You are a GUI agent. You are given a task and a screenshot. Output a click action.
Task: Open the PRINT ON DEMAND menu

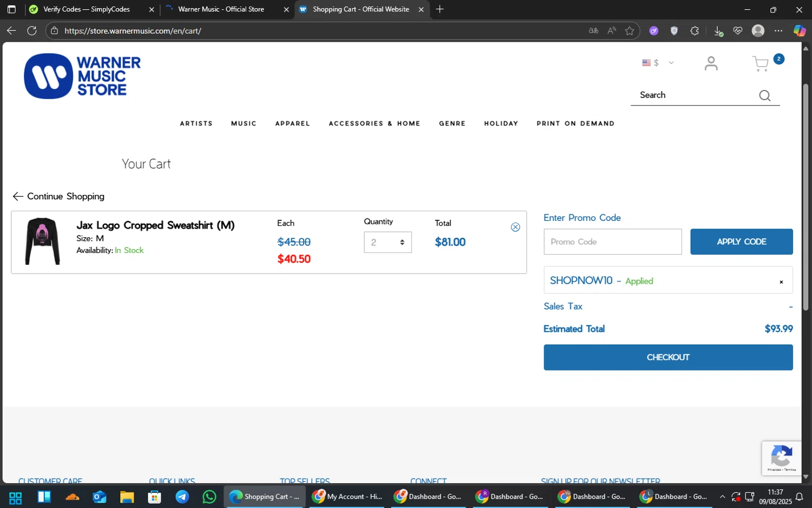click(x=575, y=123)
